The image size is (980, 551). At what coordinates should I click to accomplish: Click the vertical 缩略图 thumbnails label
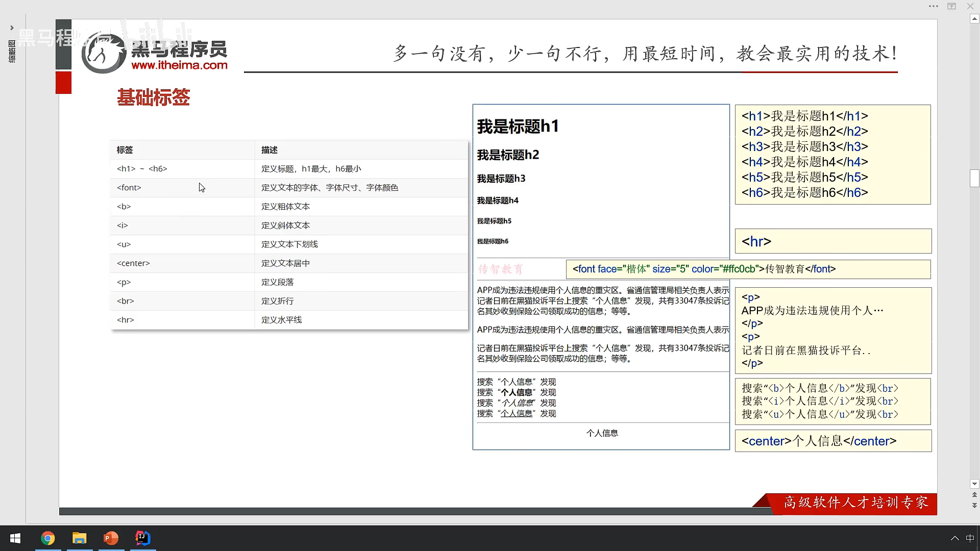click(x=12, y=52)
